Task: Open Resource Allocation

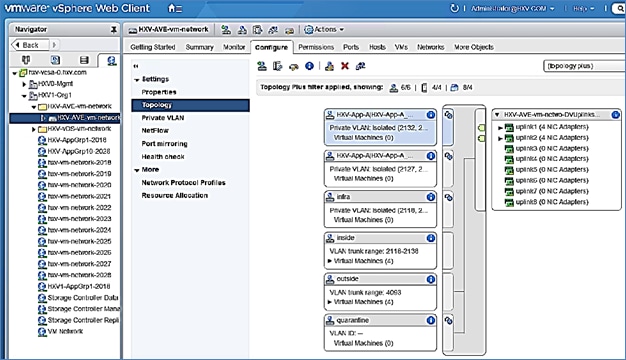Action: [175, 195]
